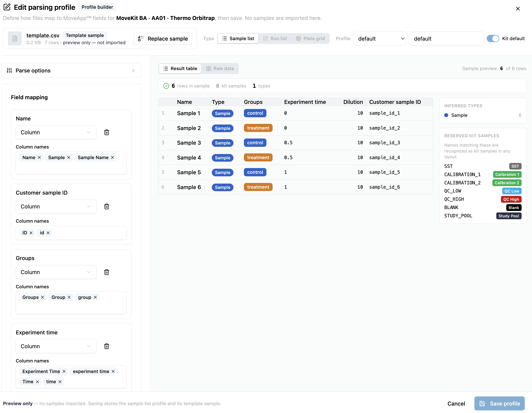Click the template.csv file icon

pos(15,38)
